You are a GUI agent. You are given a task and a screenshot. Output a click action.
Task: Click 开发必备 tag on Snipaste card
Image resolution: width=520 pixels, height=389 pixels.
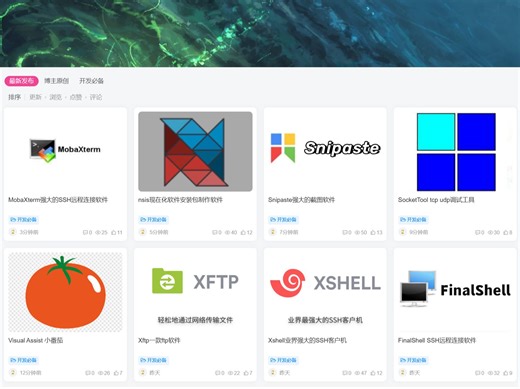(x=283, y=220)
